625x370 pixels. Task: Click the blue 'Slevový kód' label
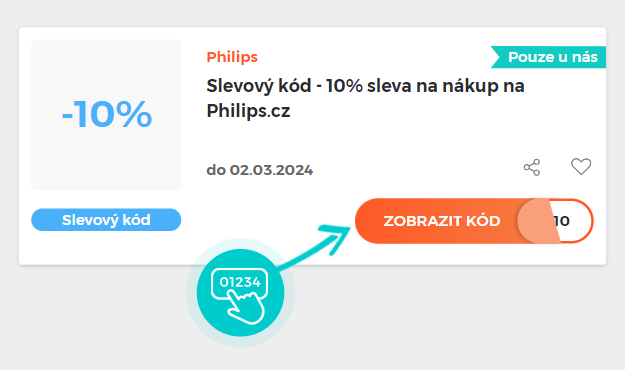coord(106,220)
